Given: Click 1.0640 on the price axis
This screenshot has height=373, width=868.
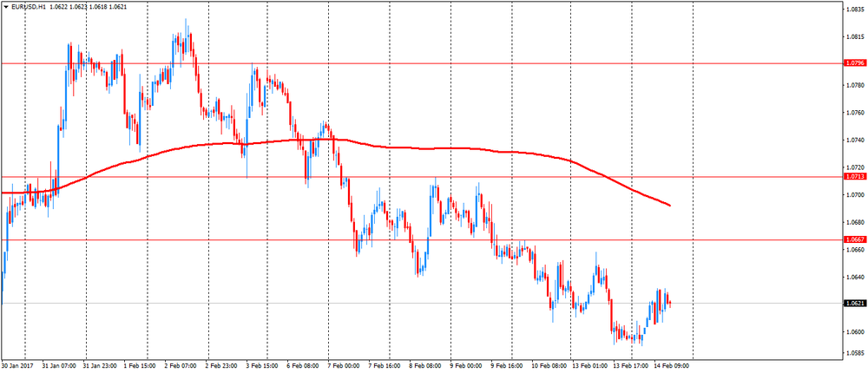Looking at the screenshot, I should click(x=853, y=277).
